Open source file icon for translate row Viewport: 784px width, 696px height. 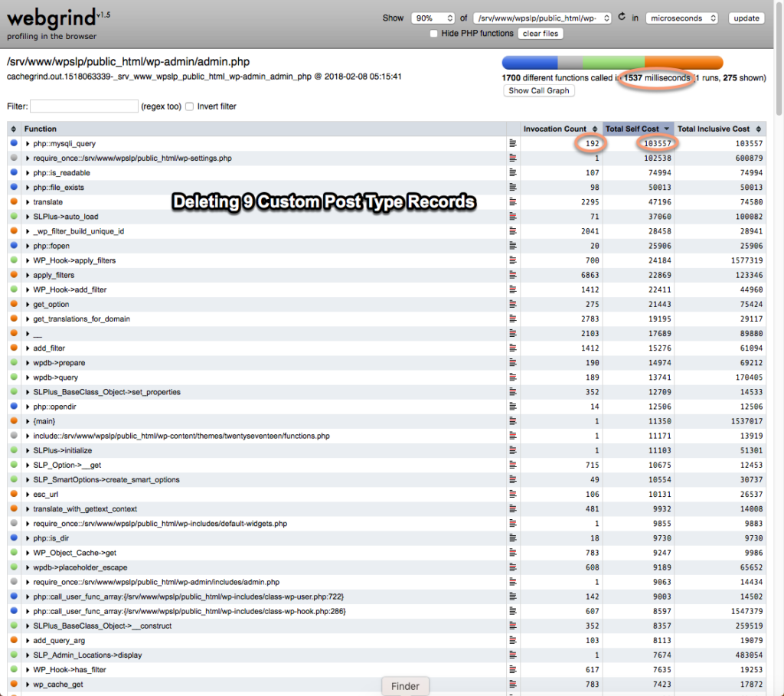[513, 202]
